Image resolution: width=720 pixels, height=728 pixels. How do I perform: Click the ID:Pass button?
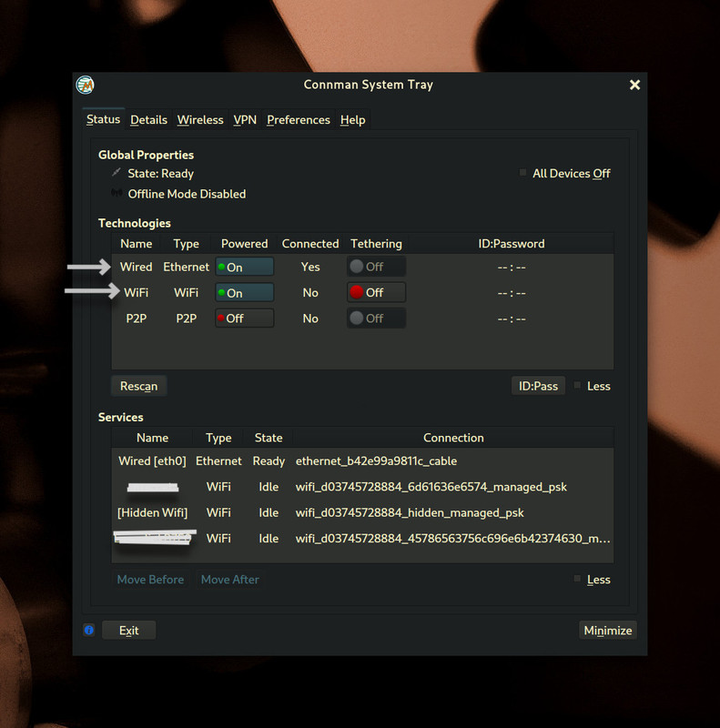(538, 386)
